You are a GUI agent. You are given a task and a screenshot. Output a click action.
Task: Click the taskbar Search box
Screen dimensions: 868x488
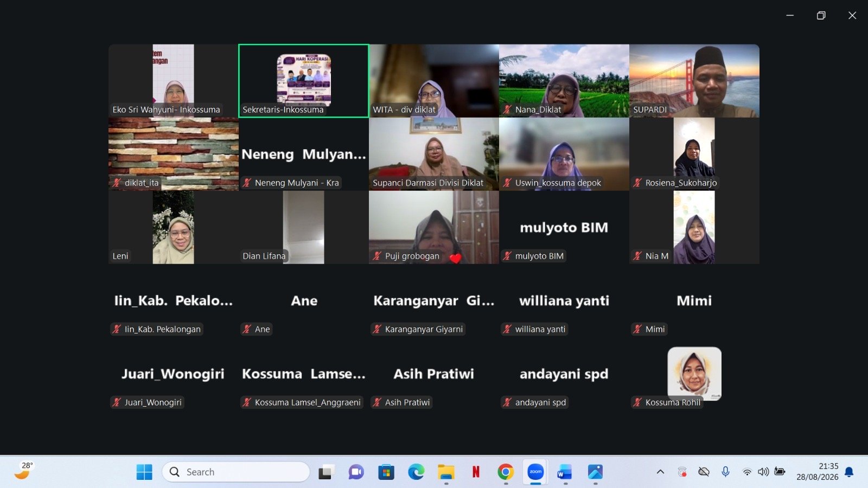236,472
